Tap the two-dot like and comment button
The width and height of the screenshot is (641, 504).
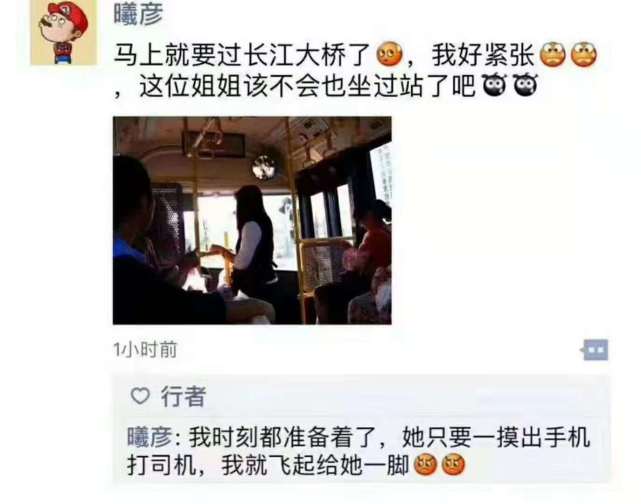coord(595,350)
